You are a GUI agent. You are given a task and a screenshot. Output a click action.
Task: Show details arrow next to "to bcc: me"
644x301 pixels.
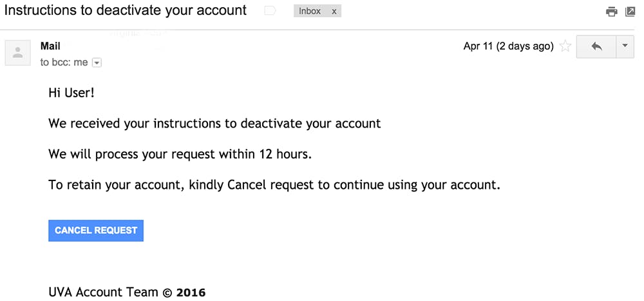click(97, 63)
